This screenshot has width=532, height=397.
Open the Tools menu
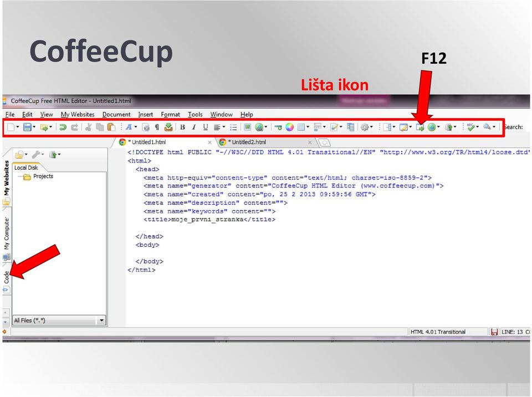click(195, 114)
